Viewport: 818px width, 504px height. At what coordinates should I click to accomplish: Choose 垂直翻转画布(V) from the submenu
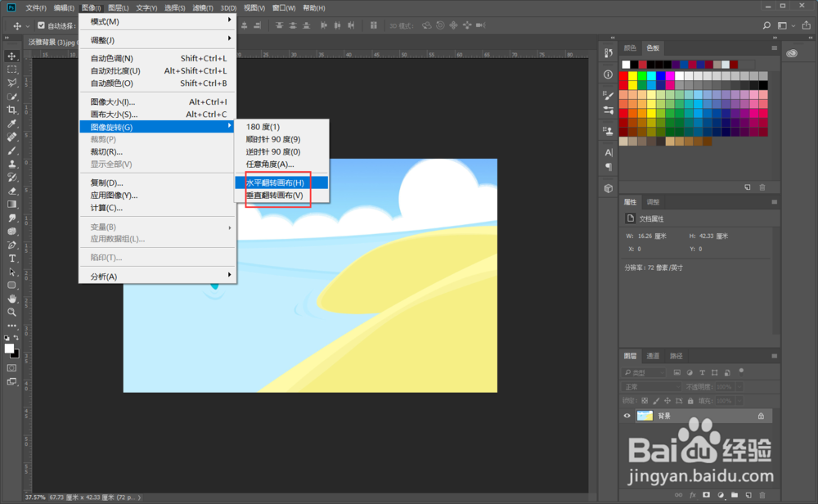pyautogui.click(x=281, y=195)
